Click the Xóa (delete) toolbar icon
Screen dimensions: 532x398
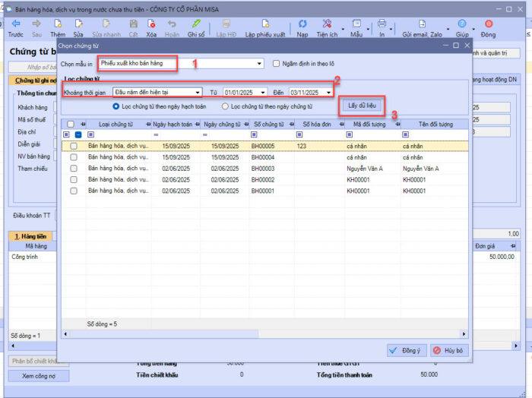(151, 24)
